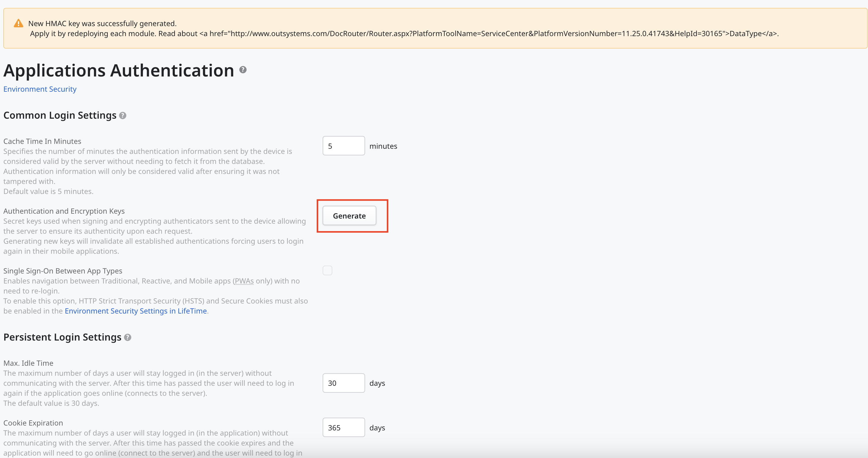Click the Generate keys button
Image resolution: width=868 pixels, height=458 pixels.
coord(349,216)
